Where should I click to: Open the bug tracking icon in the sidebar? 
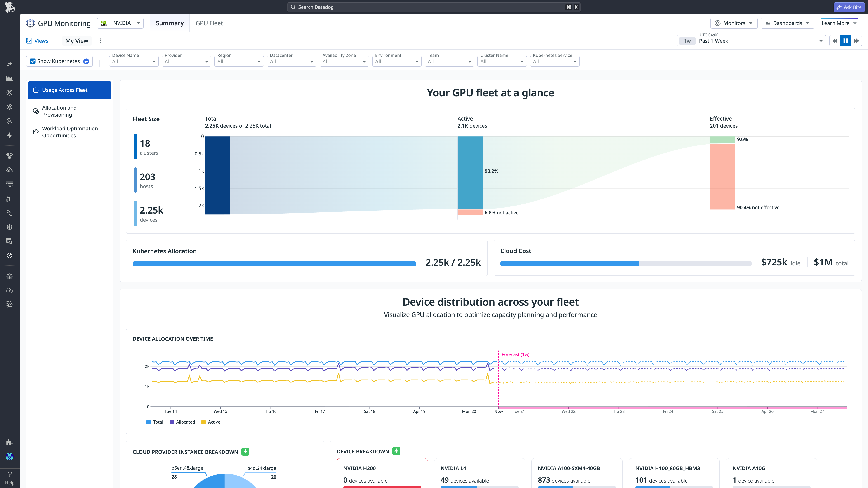pyautogui.click(x=10, y=276)
